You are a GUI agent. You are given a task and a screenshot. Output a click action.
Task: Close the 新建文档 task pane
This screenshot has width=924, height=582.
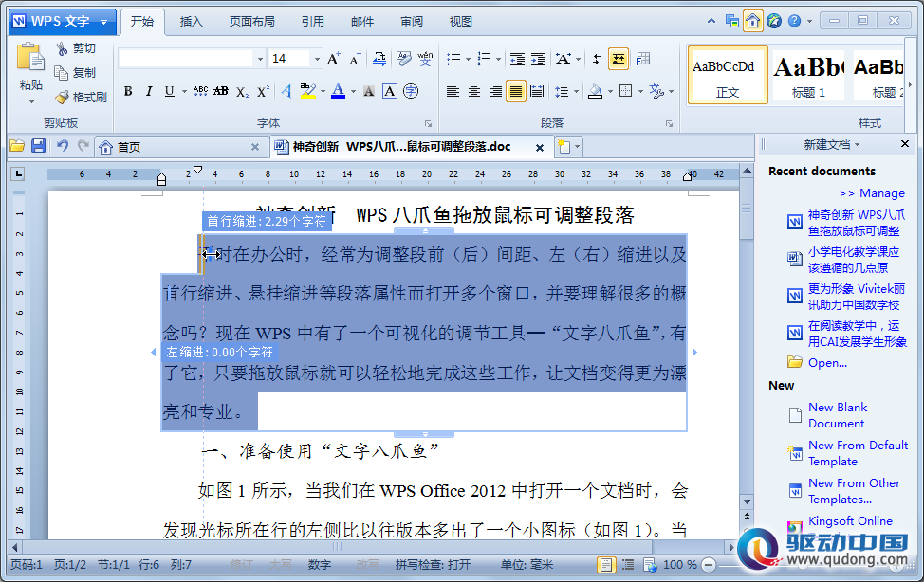[x=905, y=144]
